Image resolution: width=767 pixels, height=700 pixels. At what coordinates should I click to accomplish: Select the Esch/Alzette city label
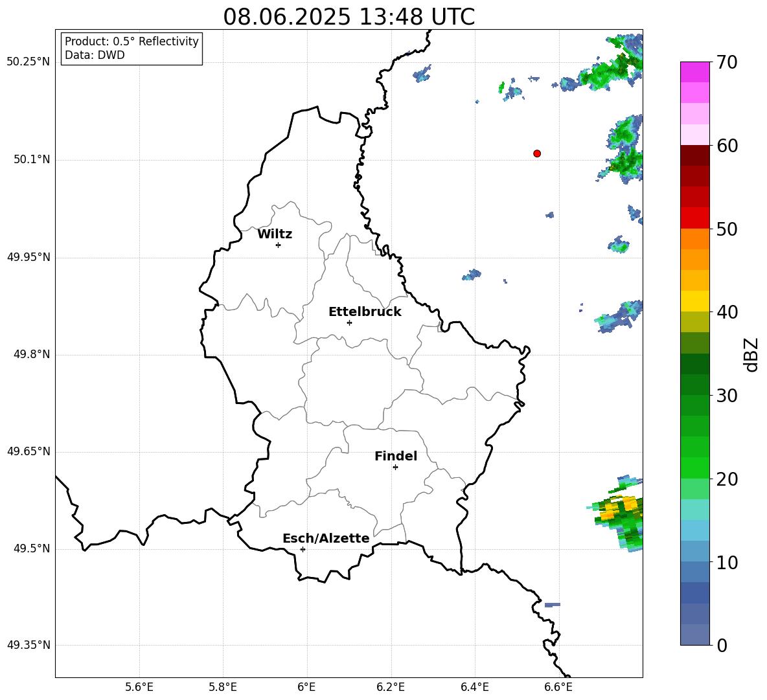[326, 538]
